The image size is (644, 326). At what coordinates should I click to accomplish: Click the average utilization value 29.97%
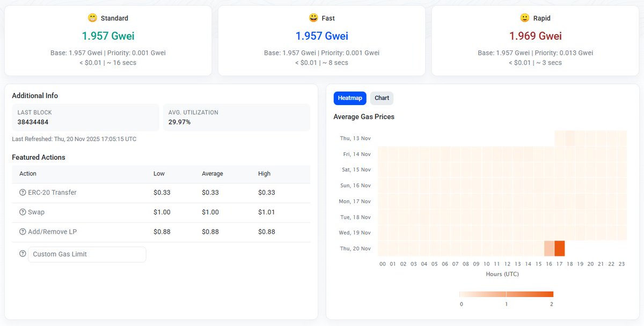pos(179,122)
